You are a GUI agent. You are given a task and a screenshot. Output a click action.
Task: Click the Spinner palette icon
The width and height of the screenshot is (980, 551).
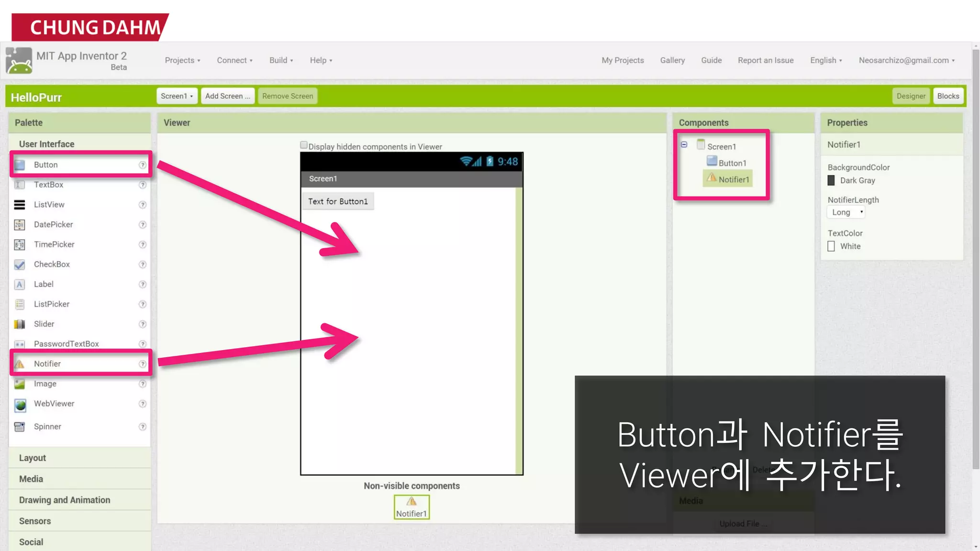(x=20, y=427)
